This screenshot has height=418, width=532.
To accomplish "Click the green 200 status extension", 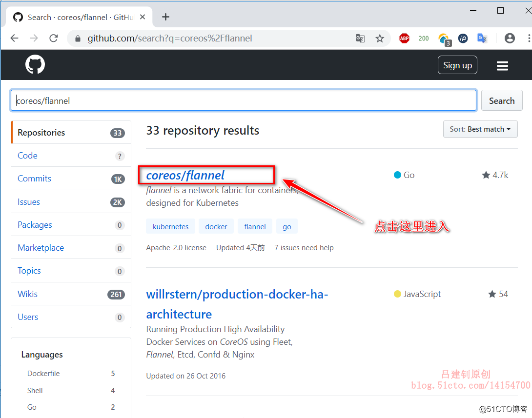I will 424,39.
